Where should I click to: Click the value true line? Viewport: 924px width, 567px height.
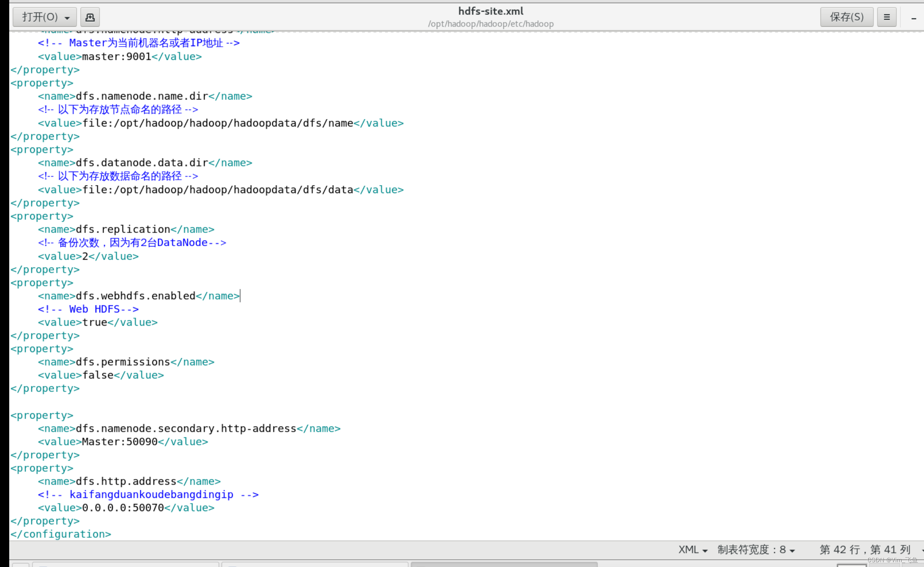pyautogui.click(x=98, y=323)
